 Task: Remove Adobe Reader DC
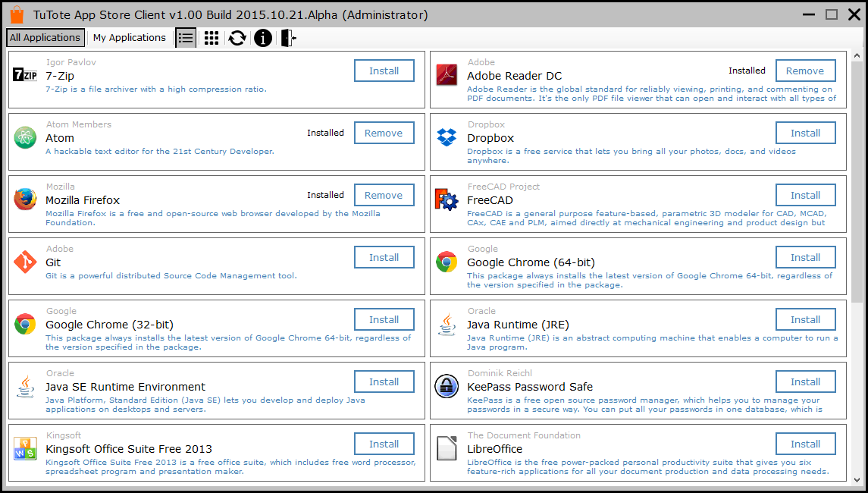click(805, 71)
